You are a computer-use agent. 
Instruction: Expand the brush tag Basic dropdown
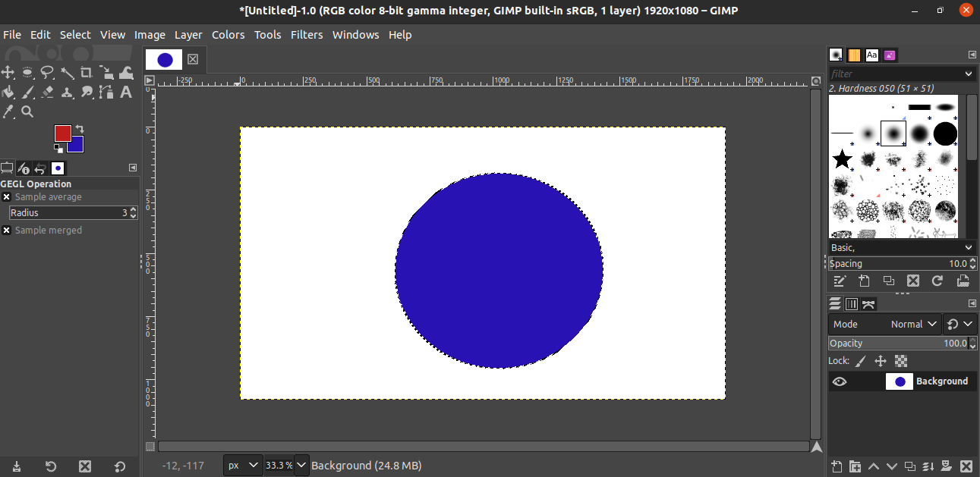[969, 248]
